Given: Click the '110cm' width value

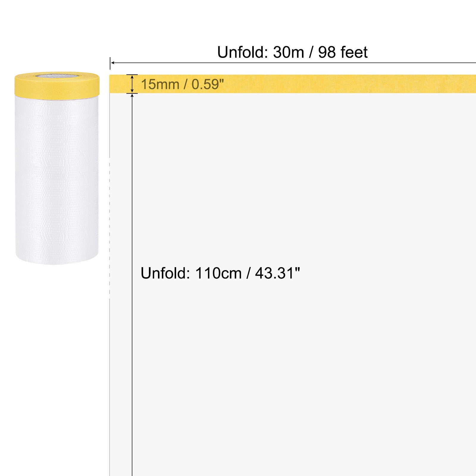Looking at the screenshot, I should pos(218,273).
